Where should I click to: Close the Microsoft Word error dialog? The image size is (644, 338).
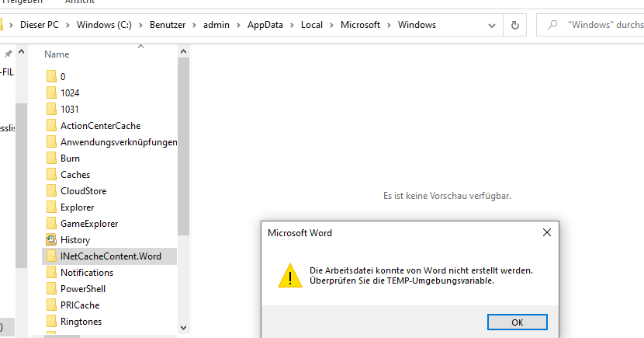point(547,233)
